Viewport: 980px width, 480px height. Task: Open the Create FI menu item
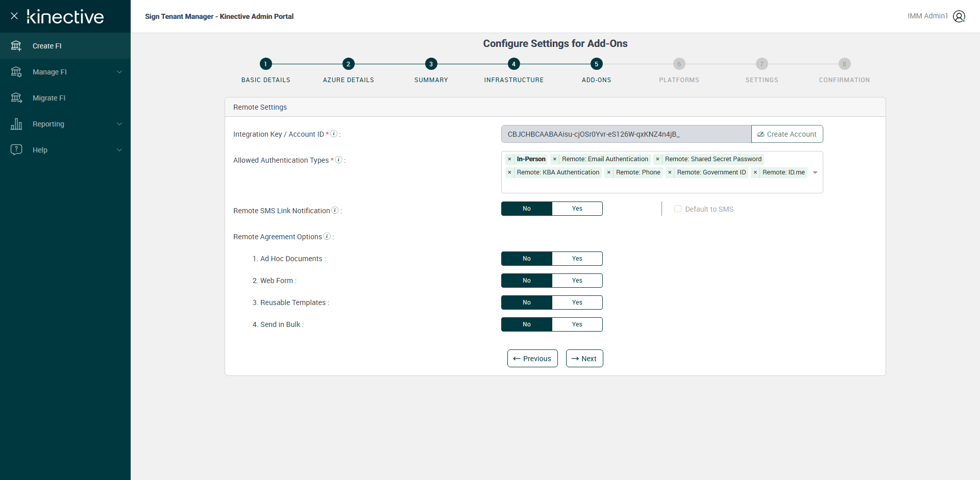tap(65, 46)
